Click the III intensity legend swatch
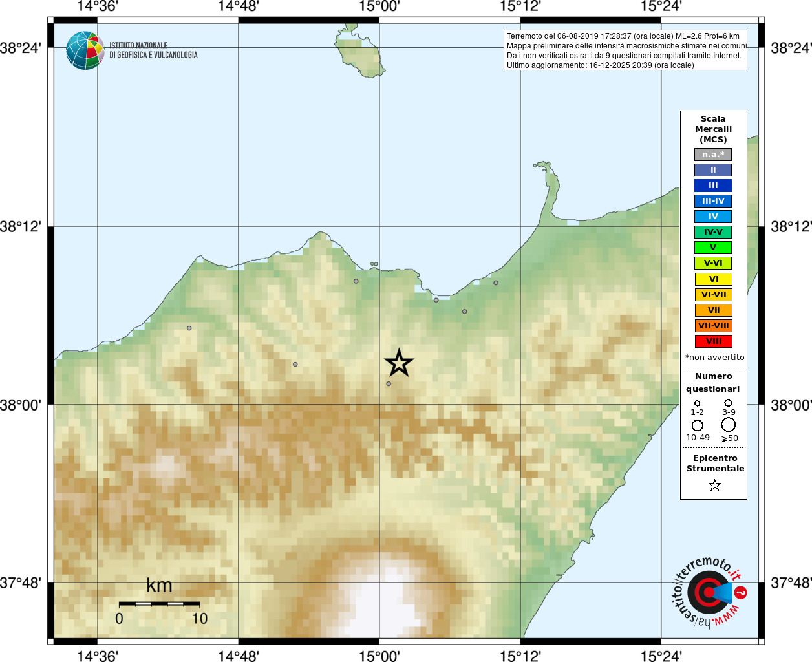This screenshot has width=812, height=662. tap(713, 186)
